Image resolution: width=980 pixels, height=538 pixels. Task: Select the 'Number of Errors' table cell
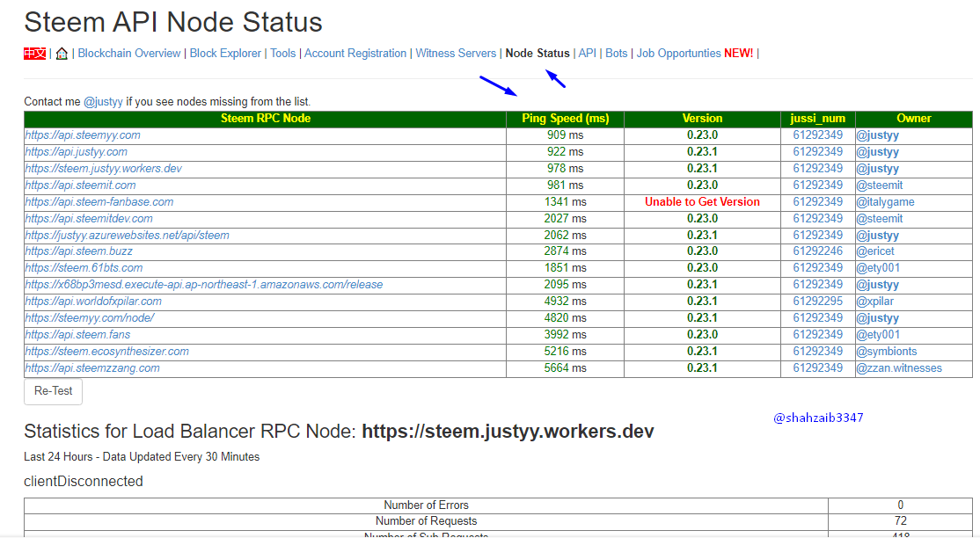[x=427, y=505]
